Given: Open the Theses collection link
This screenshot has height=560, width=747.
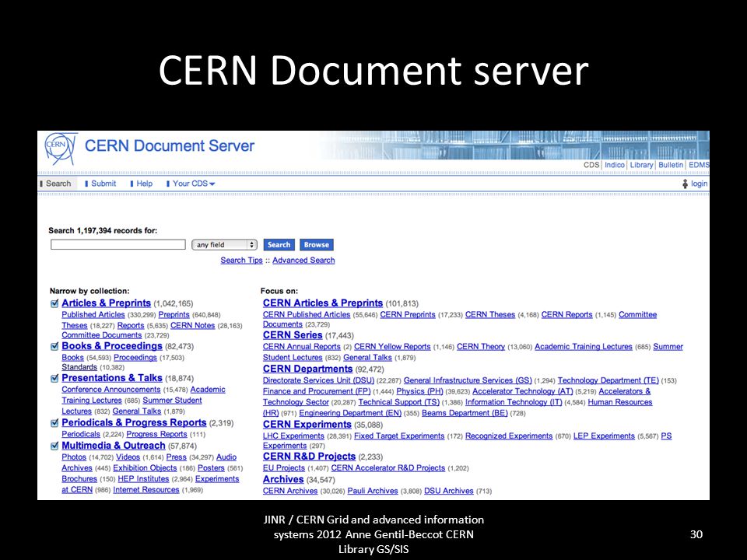Looking at the screenshot, I should click(x=75, y=326).
